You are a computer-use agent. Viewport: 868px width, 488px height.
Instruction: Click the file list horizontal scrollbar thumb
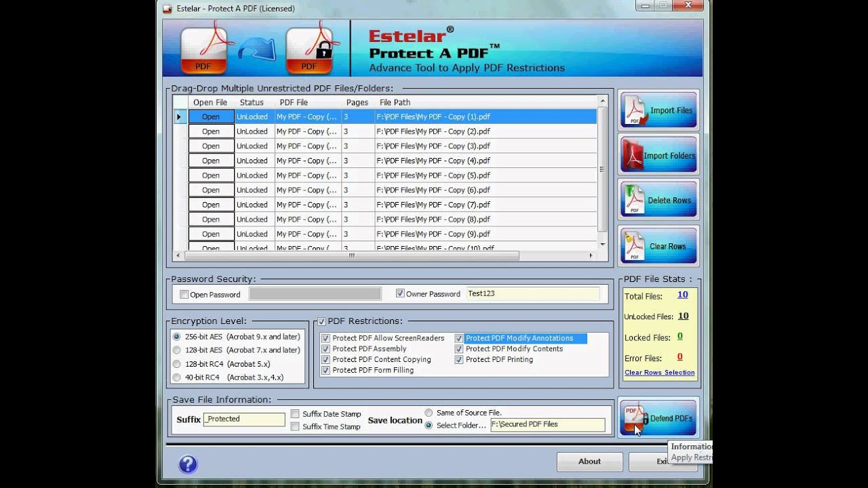(x=352, y=256)
